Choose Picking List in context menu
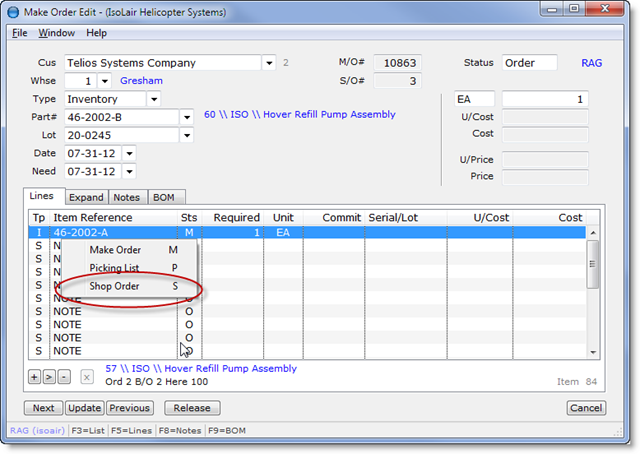 tap(115, 268)
